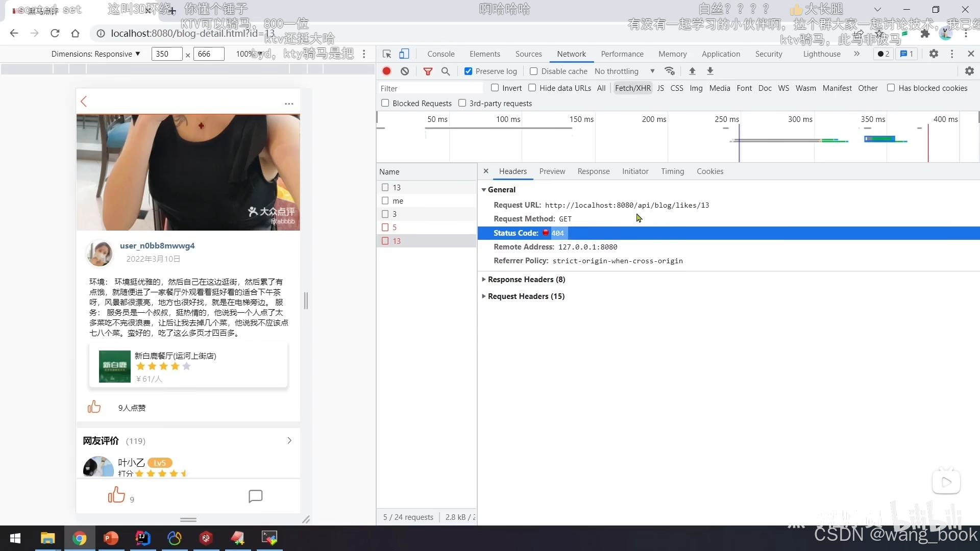Stop recording network log red button
This screenshot has height=551, width=980.
pos(387,71)
